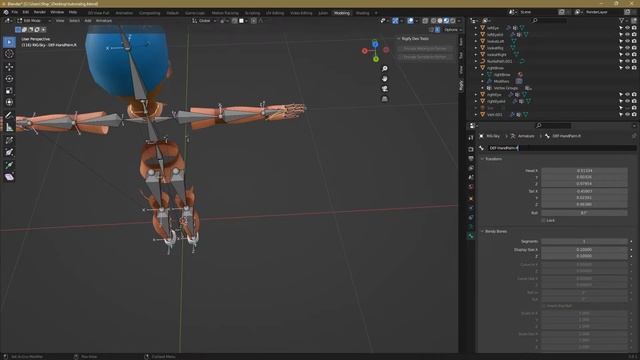Viewport: 640px width, 360px height.
Task: Click the outliner search field
Action: click(549, 20)
